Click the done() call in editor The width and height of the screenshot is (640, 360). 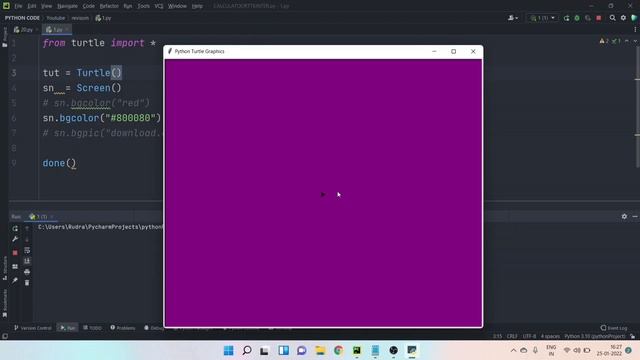59,163
